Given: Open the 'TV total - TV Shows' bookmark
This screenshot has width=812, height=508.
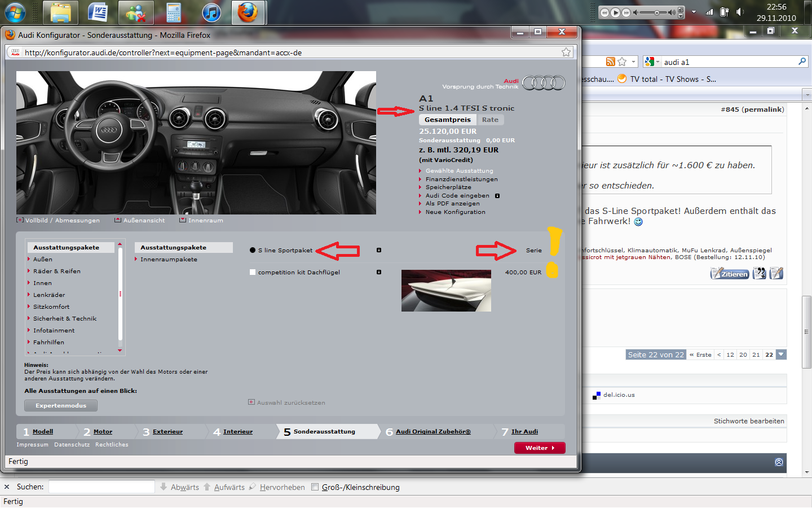Looking at the screenshot, I should (667, 79).
